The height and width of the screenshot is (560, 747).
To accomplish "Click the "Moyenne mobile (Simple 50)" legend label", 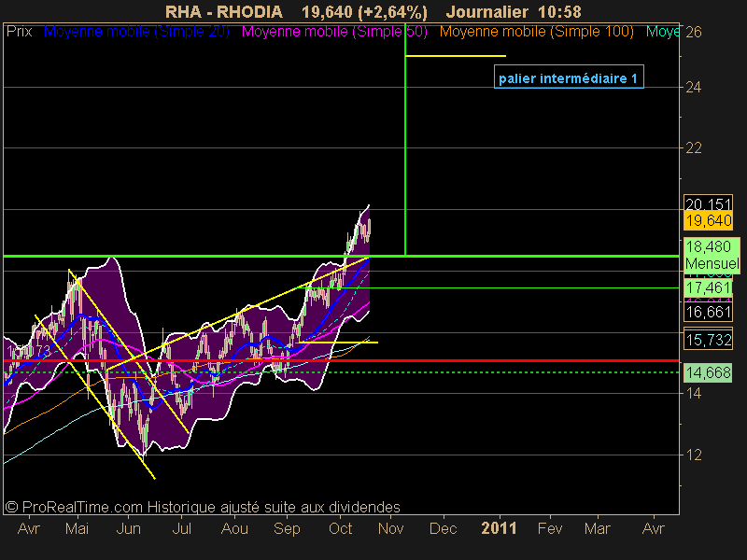I will [334, 32].
